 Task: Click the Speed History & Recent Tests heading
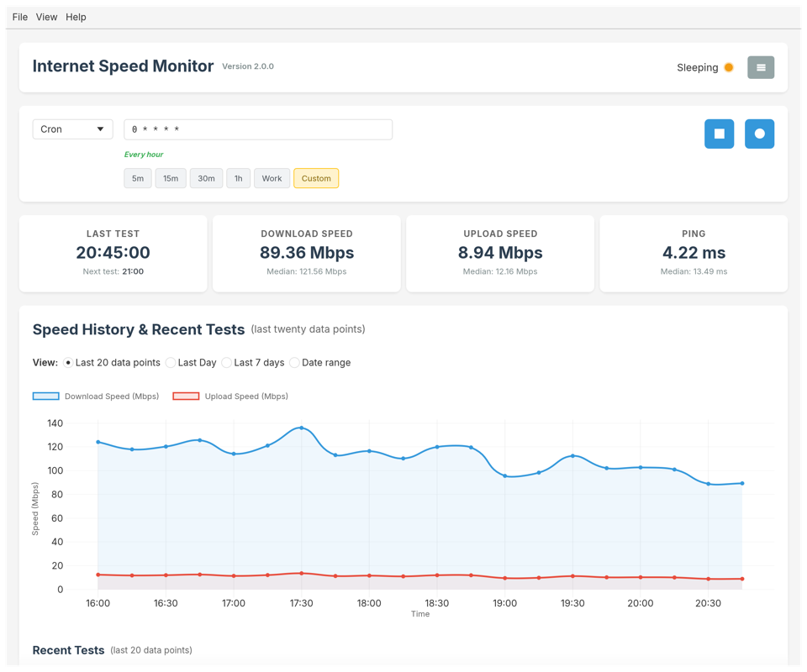click(x=139, y=329)
